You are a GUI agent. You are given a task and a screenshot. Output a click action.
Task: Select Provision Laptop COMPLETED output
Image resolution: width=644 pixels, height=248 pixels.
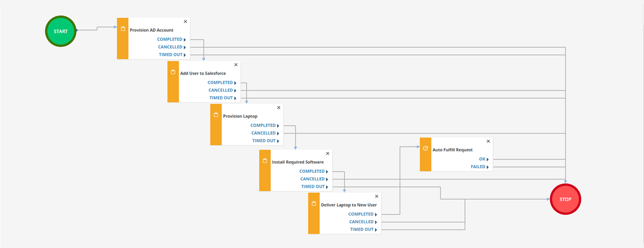pos(265,126)
